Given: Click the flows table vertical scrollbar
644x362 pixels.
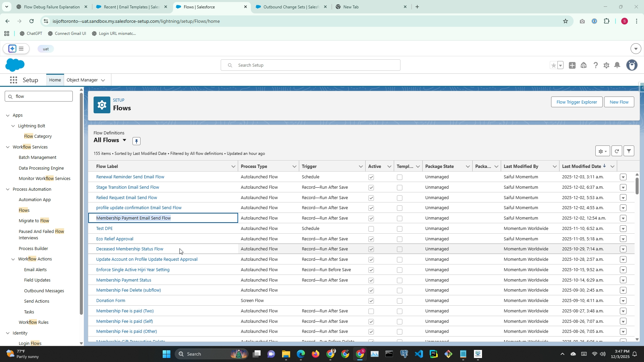Looking at the screenshot, I should pyautogui.click(x=637, y=186).
